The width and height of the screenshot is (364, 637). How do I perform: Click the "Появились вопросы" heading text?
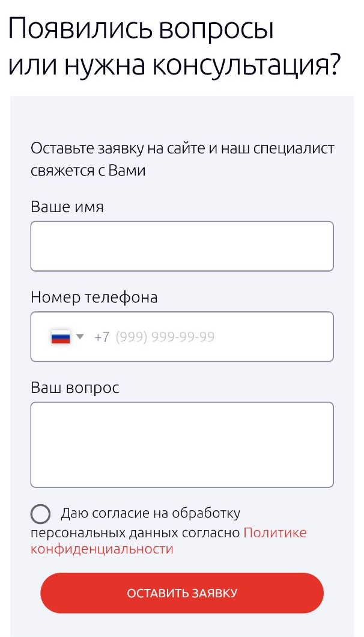[141, 29]
